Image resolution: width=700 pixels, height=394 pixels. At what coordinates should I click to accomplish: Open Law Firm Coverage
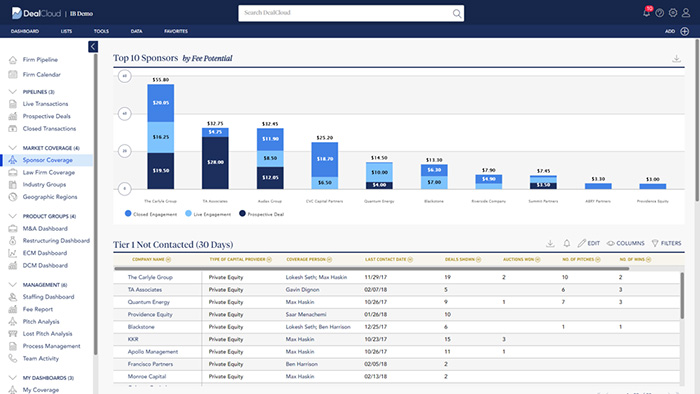click(x=49, y=173)
